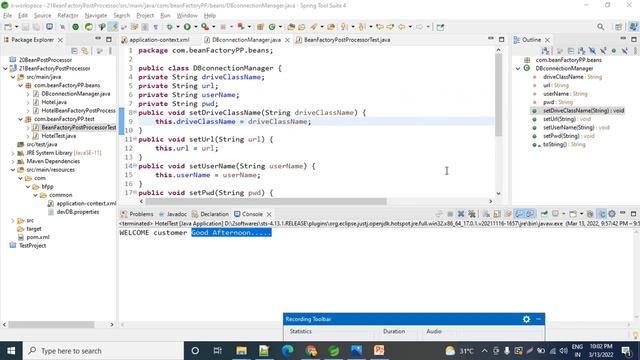The image size is (640, 360).
Task: Click Windows search box in taskbar
Action: (x=102, y=351)
